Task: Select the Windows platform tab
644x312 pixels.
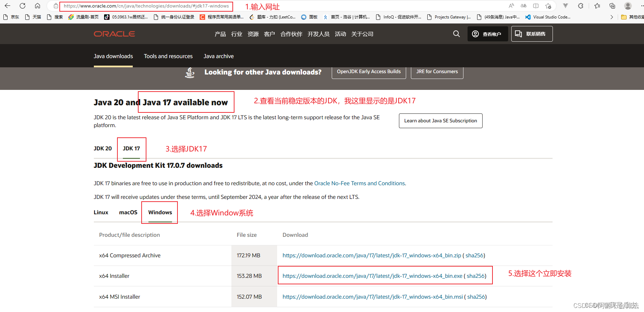Action: (160, 212)
